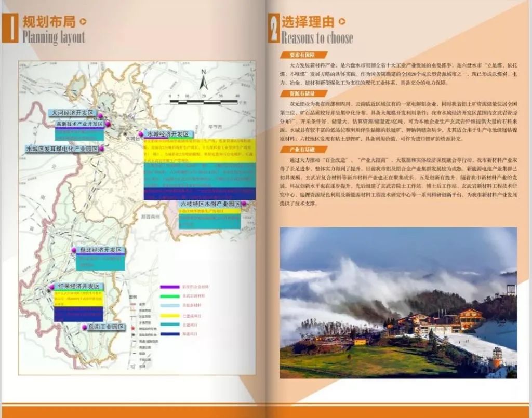Click the yellow project box under 红果经济开发区
532x418 pixels.
79,299
